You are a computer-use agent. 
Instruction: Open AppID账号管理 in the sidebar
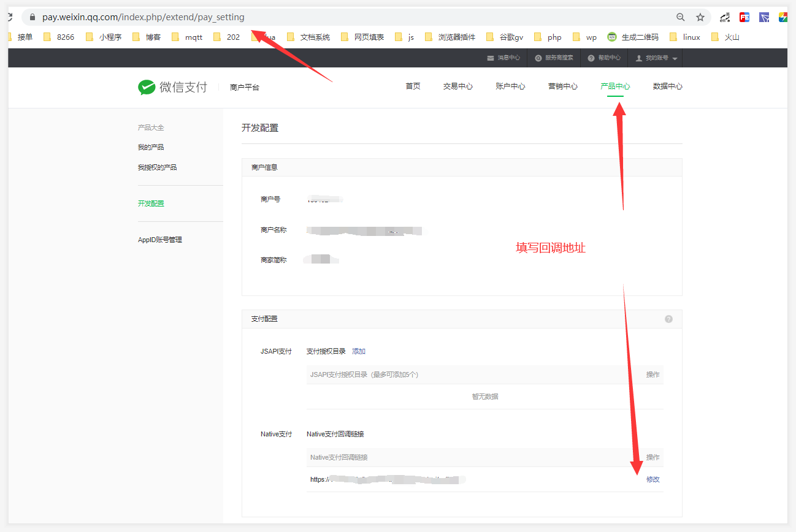point(160,240)
